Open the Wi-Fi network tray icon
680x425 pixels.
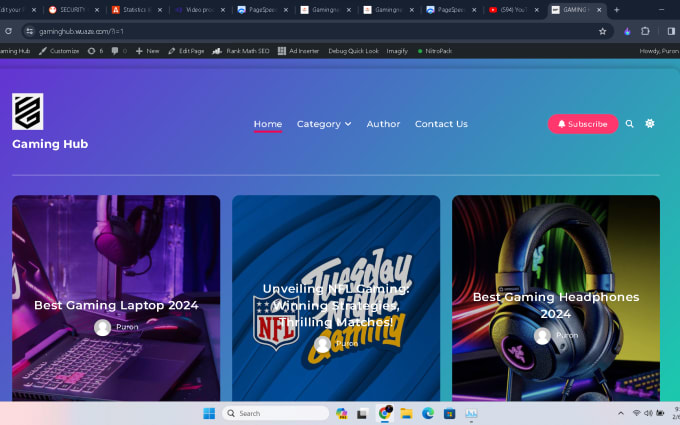[x=636, y=413]
